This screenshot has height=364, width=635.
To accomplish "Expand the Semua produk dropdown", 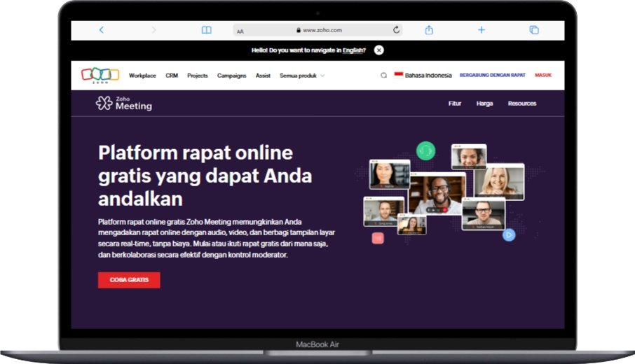I will coord(302,76).
